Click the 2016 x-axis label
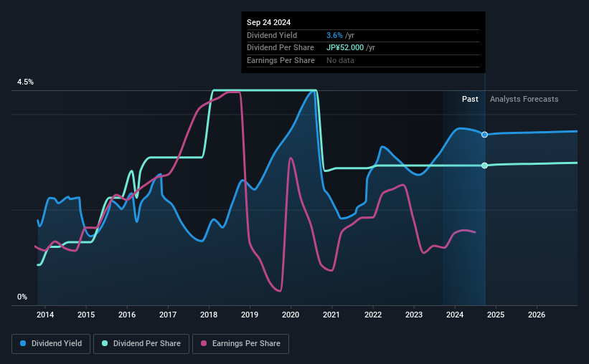The image size is (589, 364). [127, 315]
